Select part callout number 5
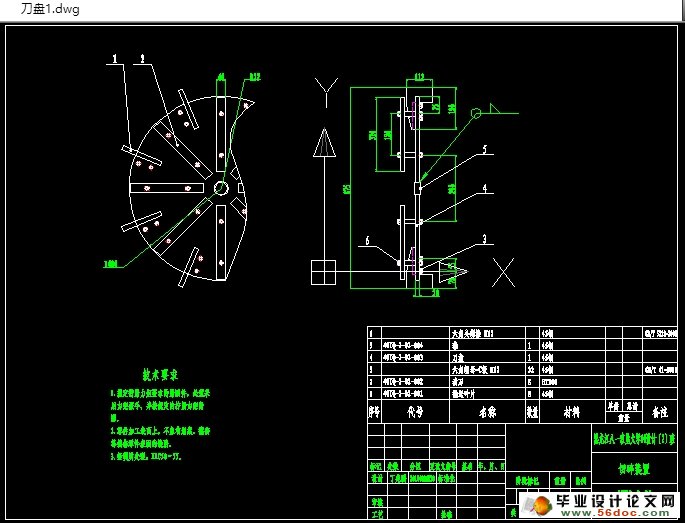The height and width of the screenshot is (523, 685). click(x=485, y=149)
